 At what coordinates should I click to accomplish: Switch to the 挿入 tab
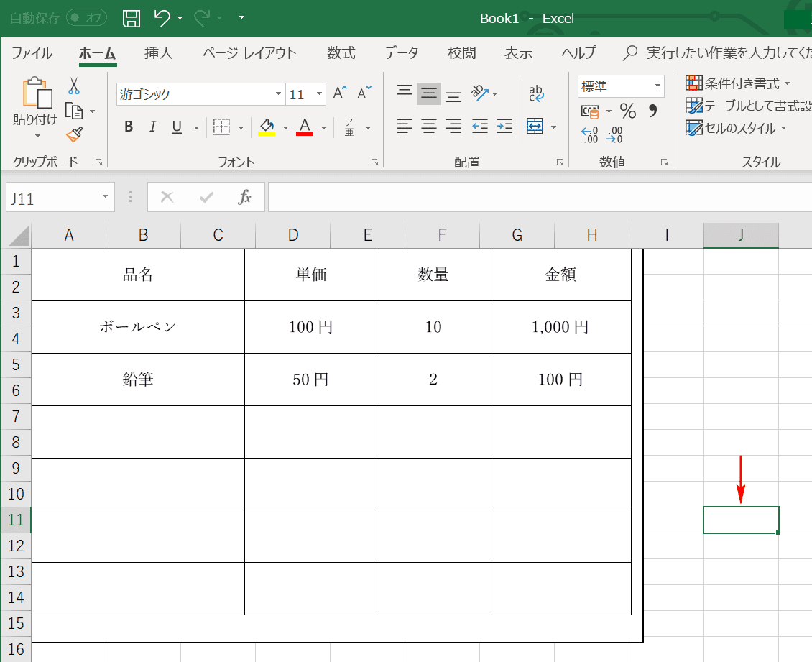tap(158, 53)
